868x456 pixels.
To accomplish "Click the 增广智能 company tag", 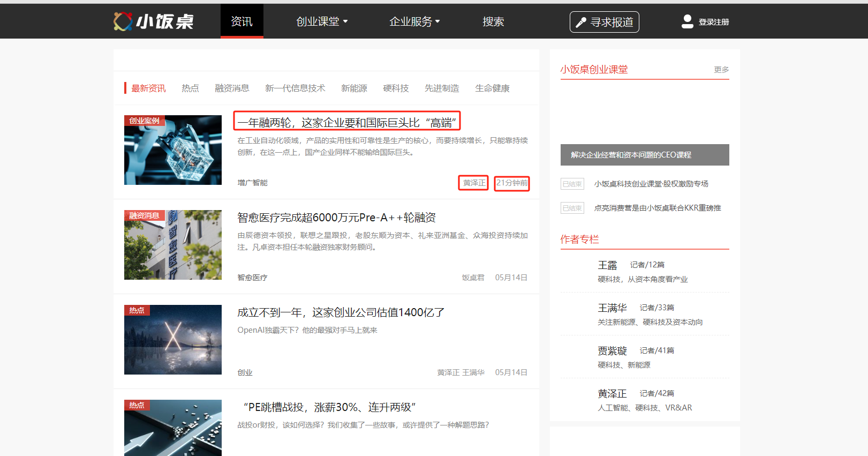I will (252, 183).
